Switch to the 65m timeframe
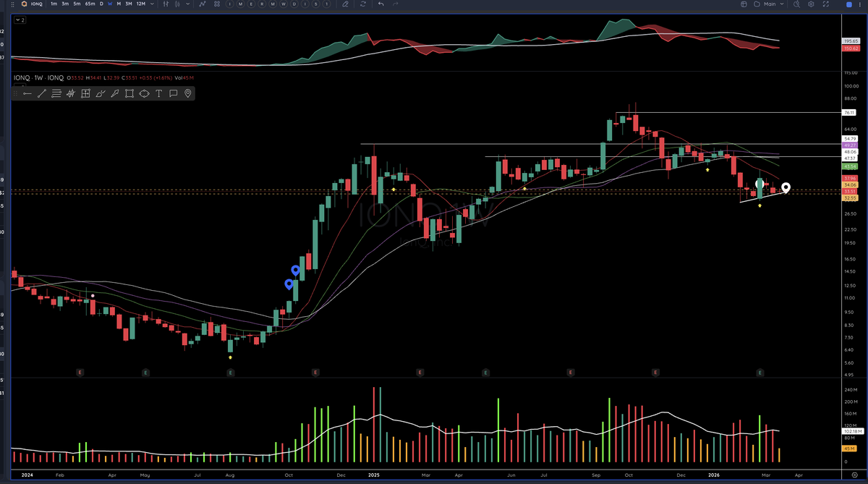The image size is (868, 484). click(x=90, y=4)
